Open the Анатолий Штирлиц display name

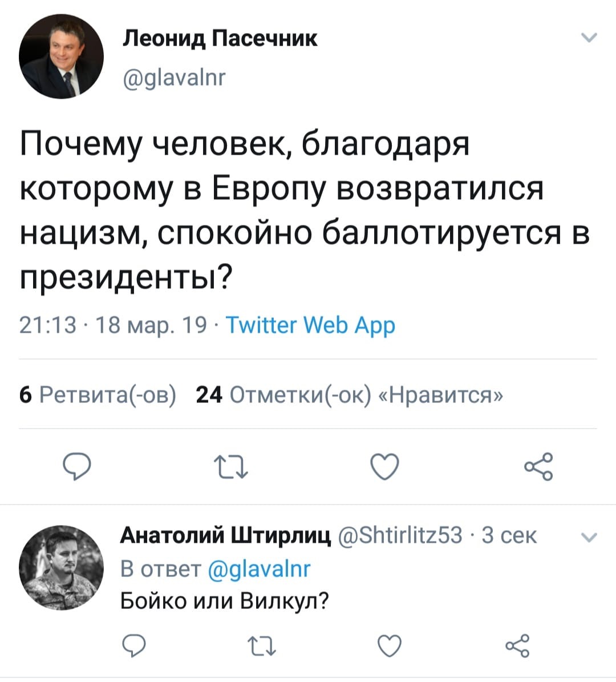tap(226, 536)
